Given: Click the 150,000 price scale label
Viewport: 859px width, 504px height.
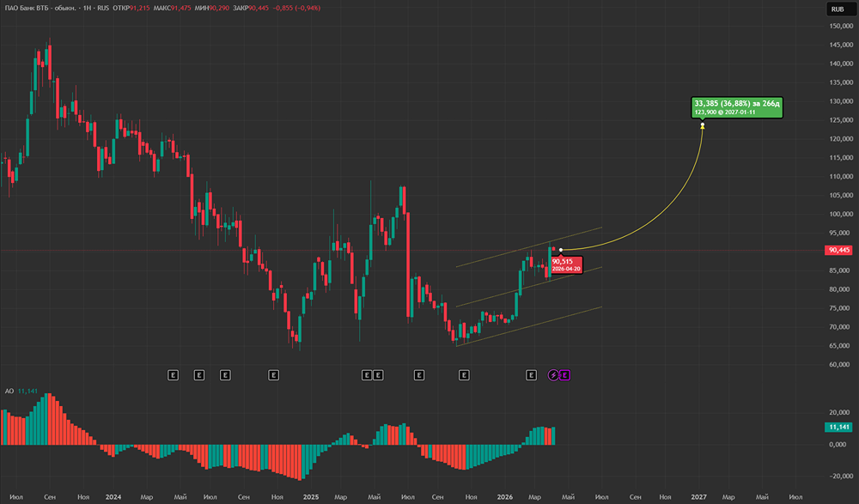Looking at the screenshot, I should [x=841, y=26].
